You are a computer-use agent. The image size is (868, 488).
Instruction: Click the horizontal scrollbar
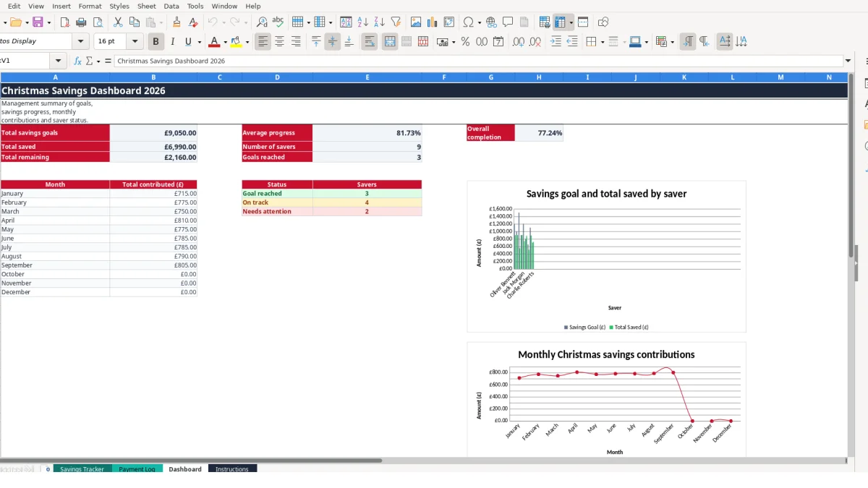(x=191, y=460)
